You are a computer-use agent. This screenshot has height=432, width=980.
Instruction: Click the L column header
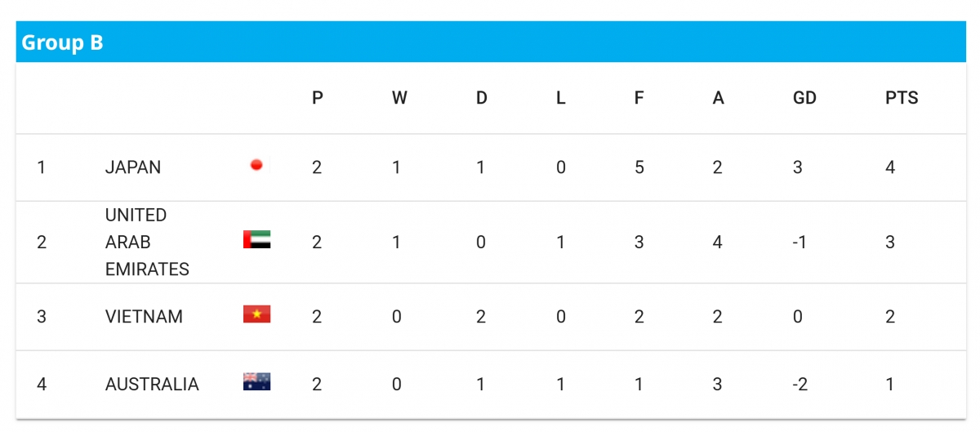[560, 98]
